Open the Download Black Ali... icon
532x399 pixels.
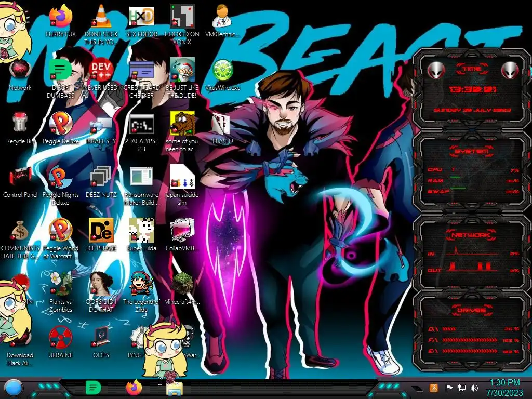tap(20, 339)
